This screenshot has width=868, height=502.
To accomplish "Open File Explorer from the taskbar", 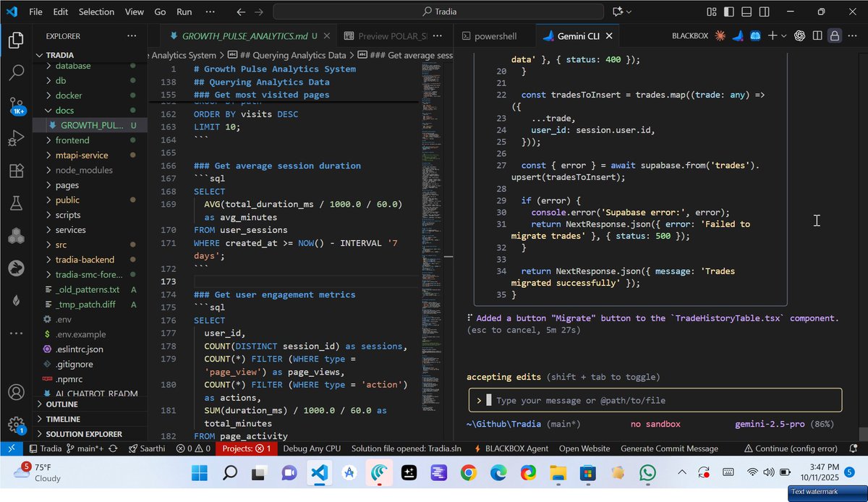I will pos(558,473).
